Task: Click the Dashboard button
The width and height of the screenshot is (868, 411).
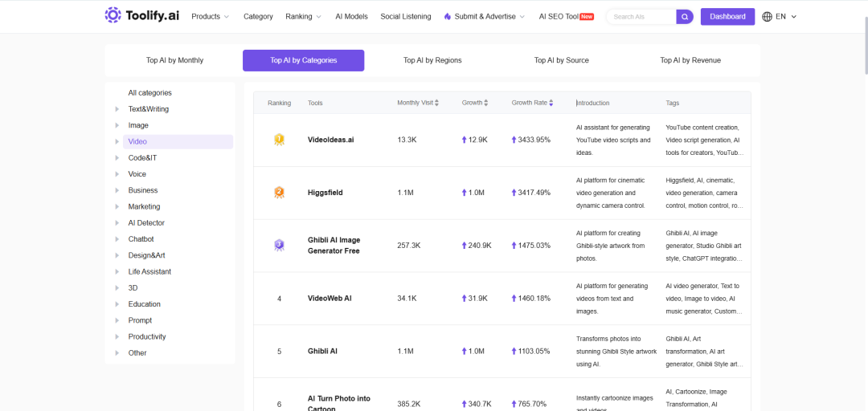Action: point(727,17)
